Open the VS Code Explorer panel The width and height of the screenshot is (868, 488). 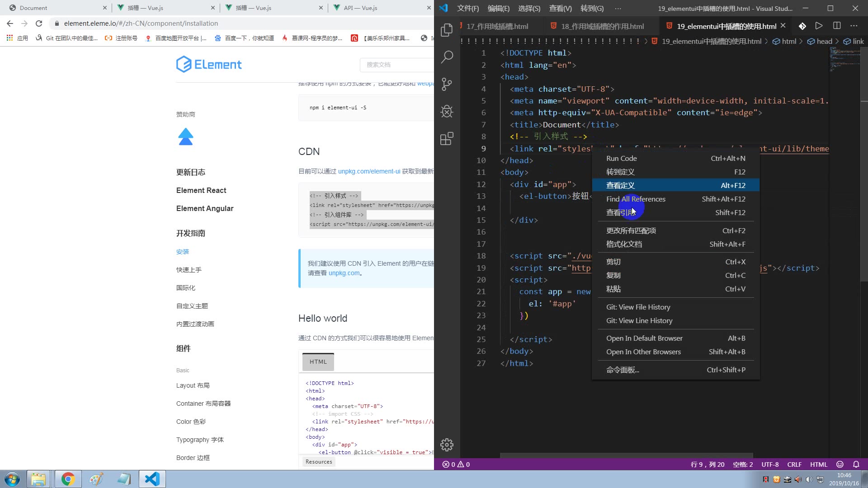tap(447, 30)
